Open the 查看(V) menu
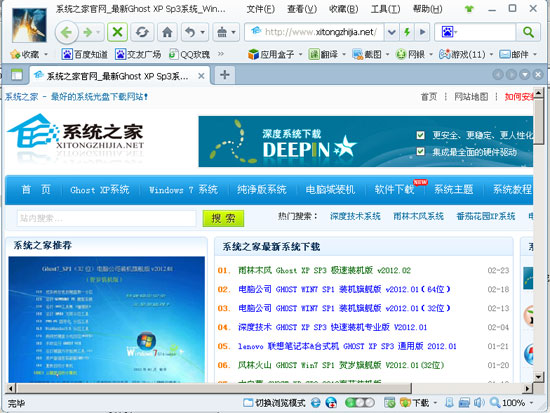The width and height of the screenshot is (550, 413). pyautogui.click(x=302, y=9)
